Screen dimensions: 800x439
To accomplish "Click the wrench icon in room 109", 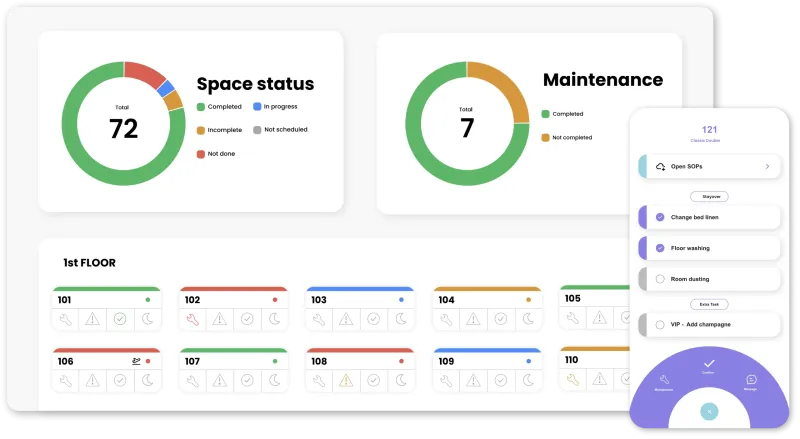I will (446, 381).
